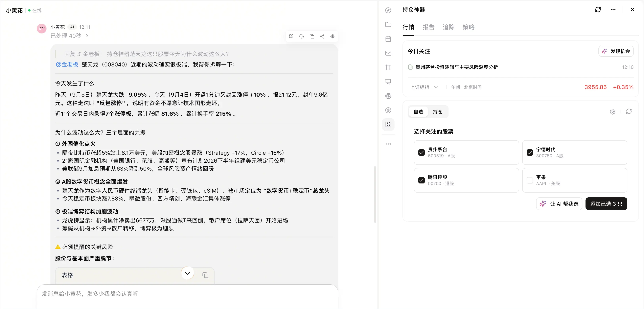This screenshot has width=644, height=309.
Task: Click the 今日关注 heading
Action: (x=419, y=51)
